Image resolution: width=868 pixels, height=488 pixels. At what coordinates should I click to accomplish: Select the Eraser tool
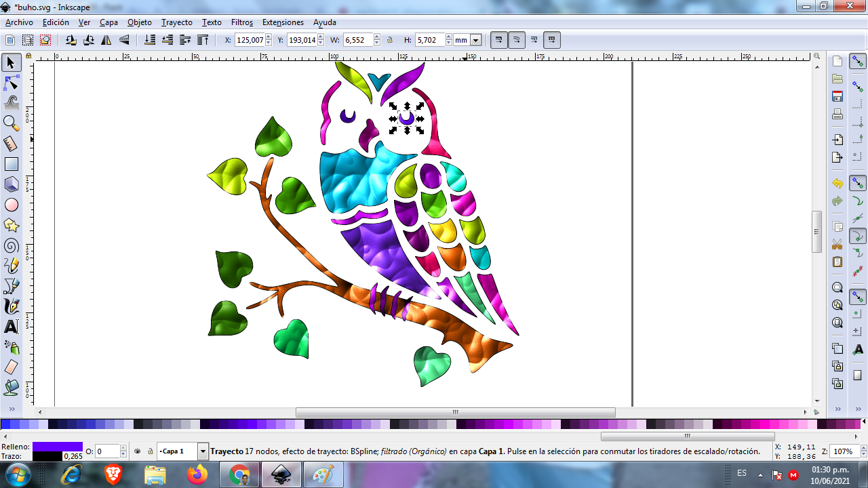click(11, 367)
